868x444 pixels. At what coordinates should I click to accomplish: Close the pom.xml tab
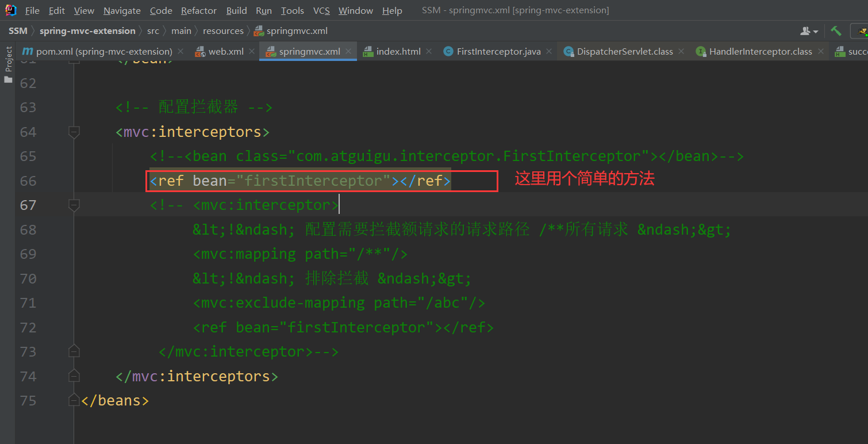(x=180, y=51)
